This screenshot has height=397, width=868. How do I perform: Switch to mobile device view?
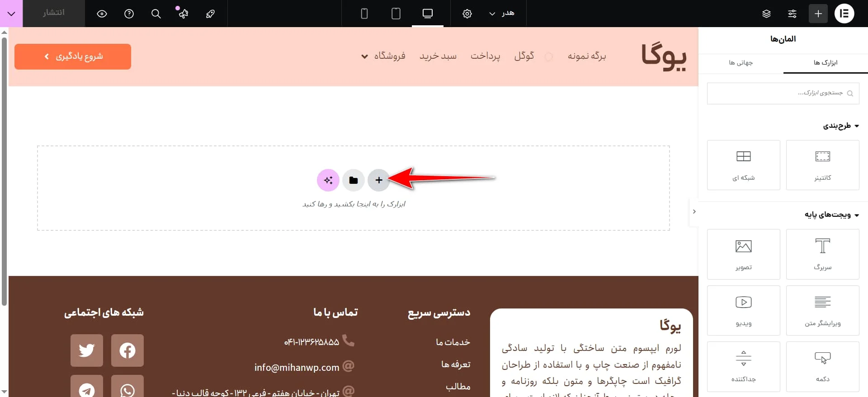pyautogui.click(x=364, y=14)
